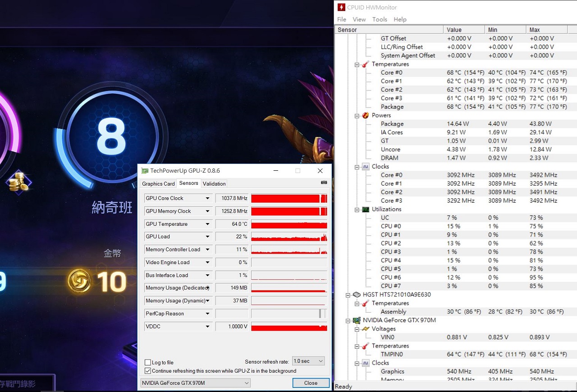
Task: Open the Video Engine Load dropdown
Action: tap(208, 262)
